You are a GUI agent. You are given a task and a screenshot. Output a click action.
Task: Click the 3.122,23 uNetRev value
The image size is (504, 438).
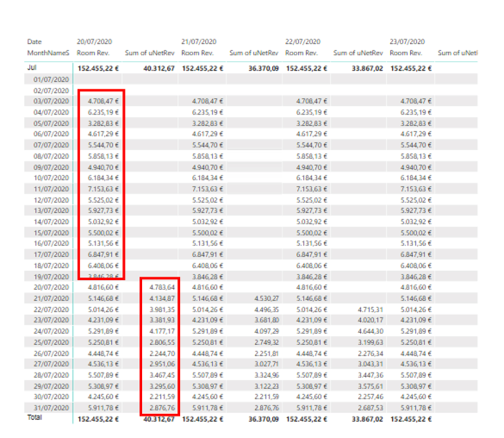pyautogui.click(x=266, y=386)
